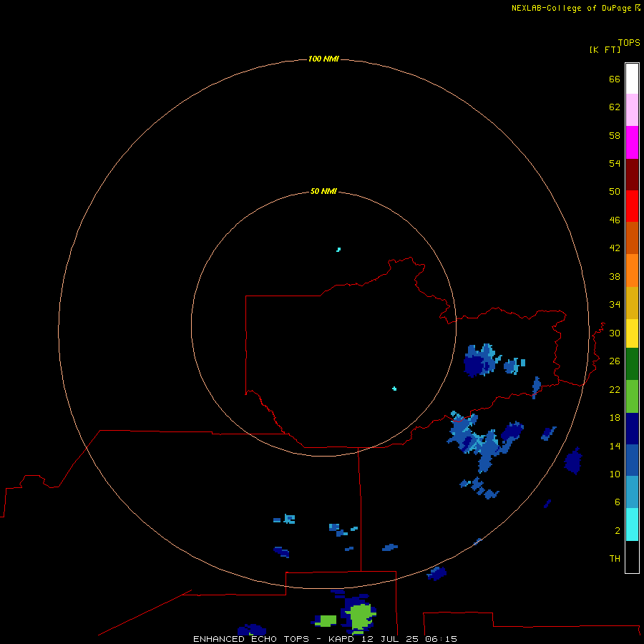644x644 pixels.
Task: Select the navy swatch between 18 and 14
Action: coord(632,429)
